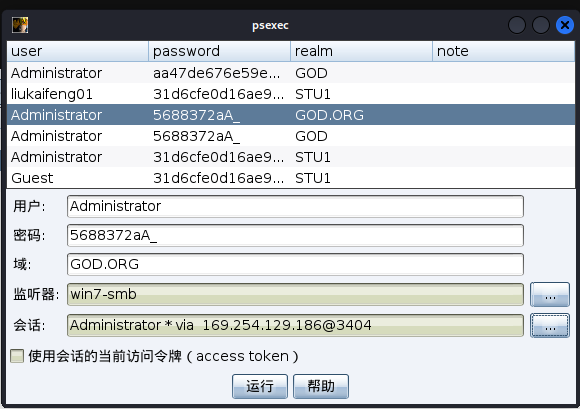Select Administrator row with realm GOD.ORG
The image size is (580, 409).
pyautogui.click(x=291, y=115)
